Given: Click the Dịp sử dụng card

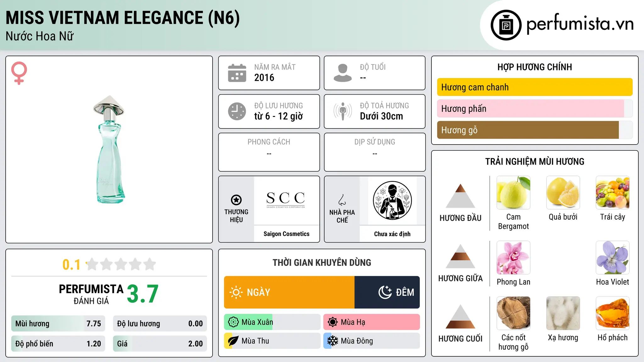Looking at the screenshot, I should coord(375,152).
